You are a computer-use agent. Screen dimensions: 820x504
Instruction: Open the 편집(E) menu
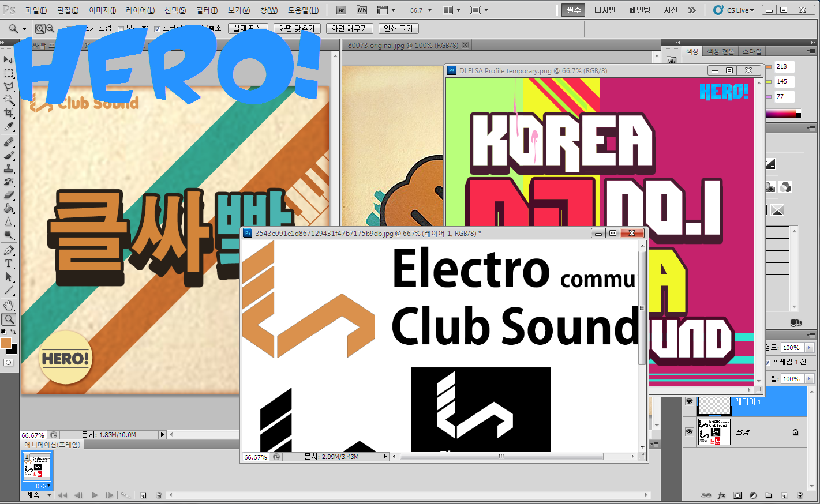pos(68,10)
